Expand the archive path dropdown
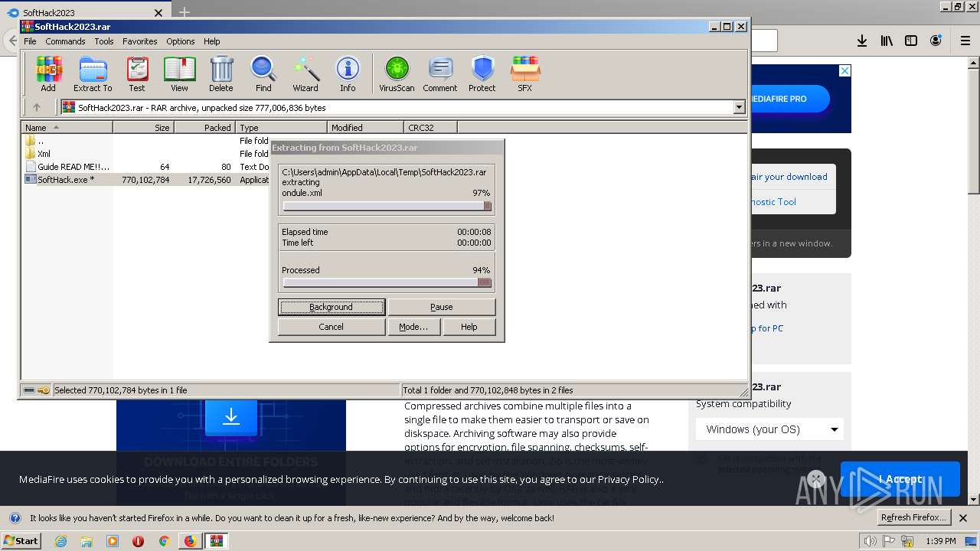 (x=739, y=108)
